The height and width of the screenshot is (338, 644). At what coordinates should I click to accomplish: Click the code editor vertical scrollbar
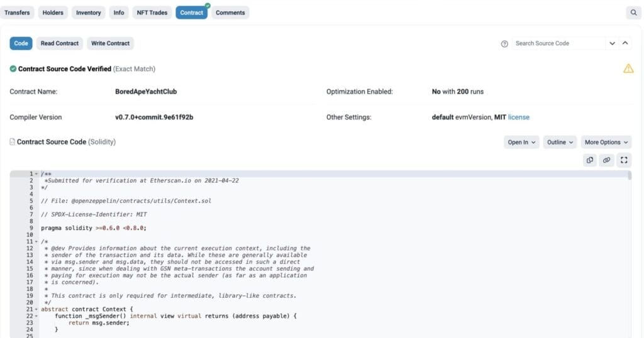629,175
